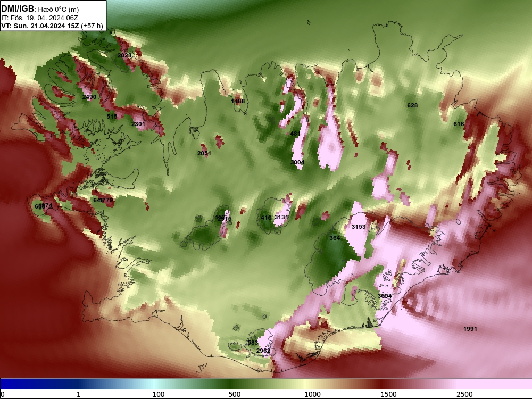Click the color scale label 2500

(x=464, y=394)
